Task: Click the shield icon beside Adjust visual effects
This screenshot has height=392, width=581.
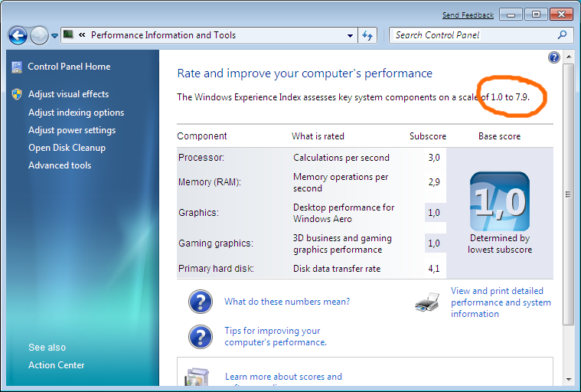Action: (x=17, y=94)
